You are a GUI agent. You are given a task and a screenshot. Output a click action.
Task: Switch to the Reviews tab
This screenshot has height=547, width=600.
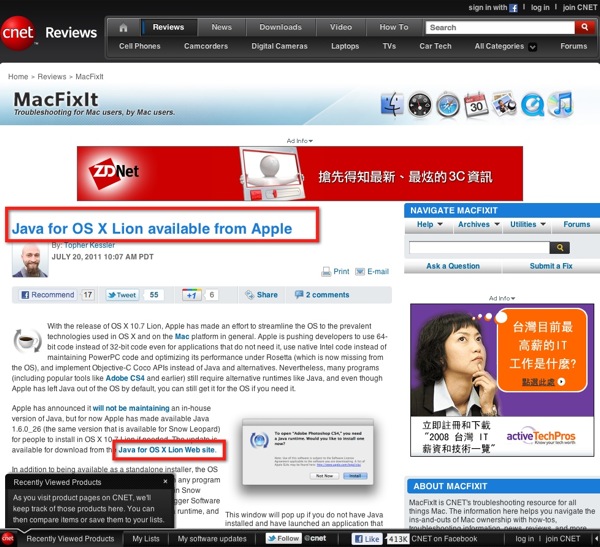point(168,27)
